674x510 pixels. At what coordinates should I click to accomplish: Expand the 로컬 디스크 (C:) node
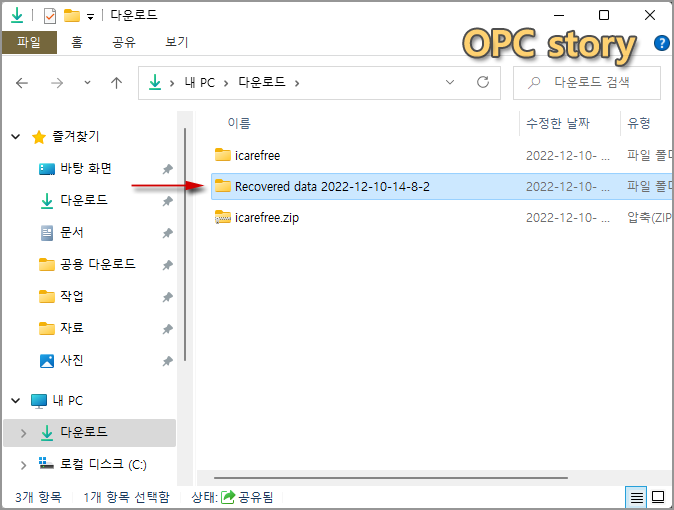tap(23, 465)
